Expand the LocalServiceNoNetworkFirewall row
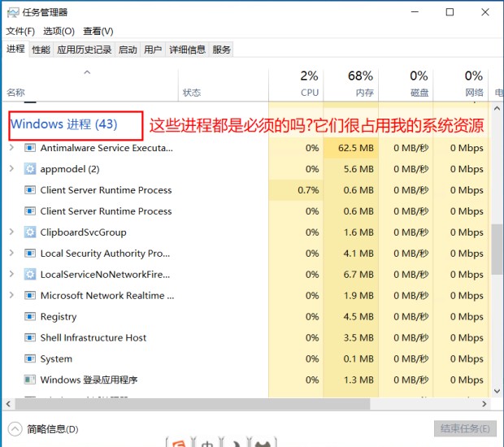This screenshot has width=504, height=447. (x=11, y=274)
